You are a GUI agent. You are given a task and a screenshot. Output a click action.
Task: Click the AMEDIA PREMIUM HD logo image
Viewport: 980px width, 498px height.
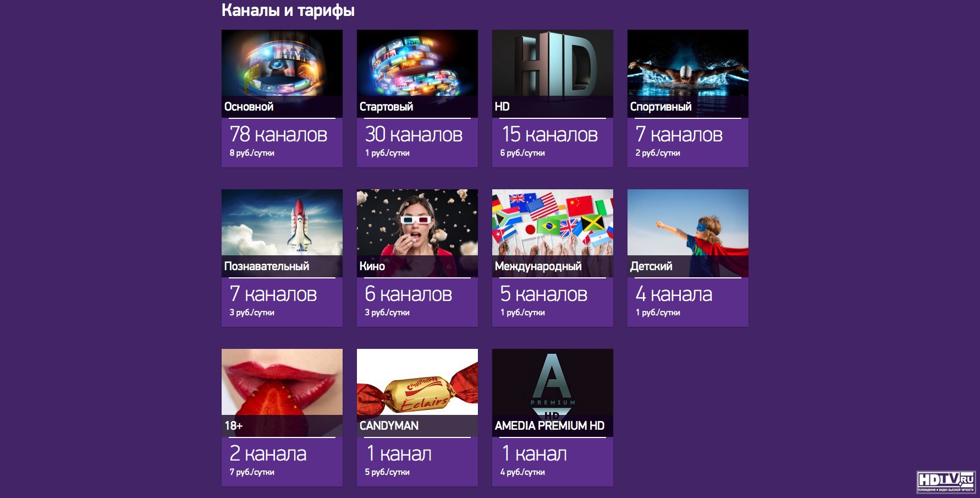coord(552,392)
